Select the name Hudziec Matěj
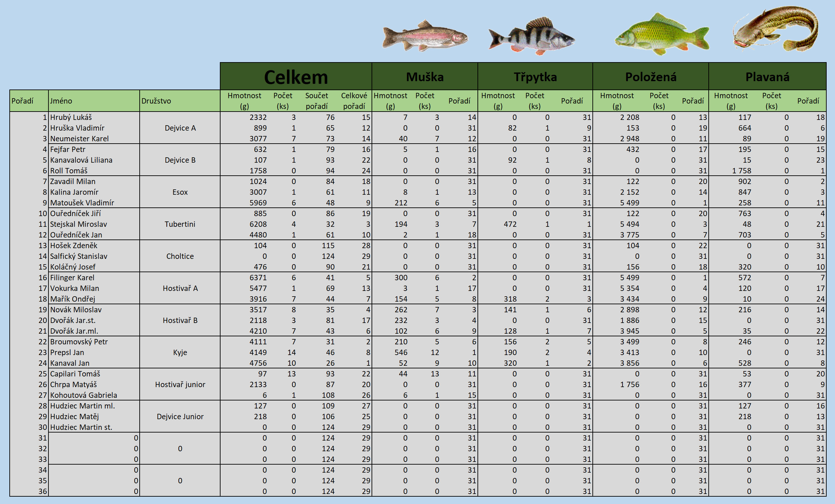Image resolution: width=835 pixels, height=504 pixels. (x=75, y=416)
